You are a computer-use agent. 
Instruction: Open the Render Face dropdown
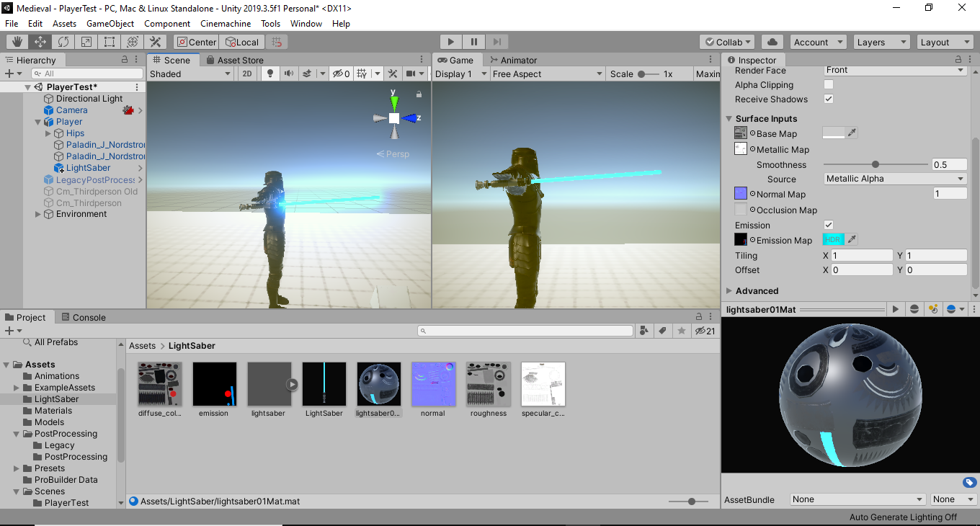click(895, 70)
